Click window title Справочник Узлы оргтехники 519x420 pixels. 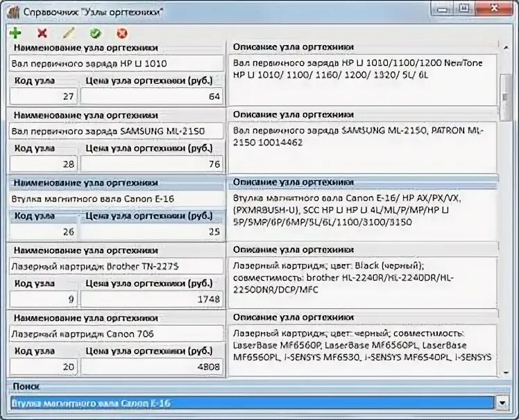pyautogui.click(x=94, y=12)
